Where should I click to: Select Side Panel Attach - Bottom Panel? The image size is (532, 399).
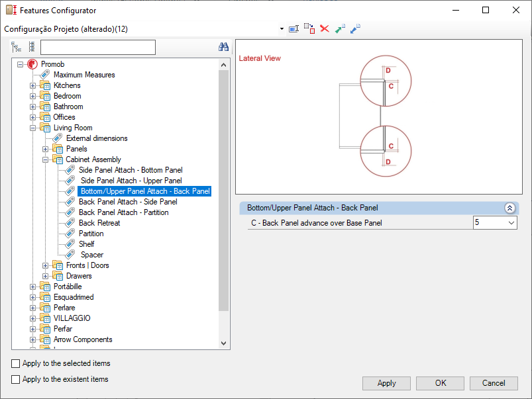coord(131,170)
